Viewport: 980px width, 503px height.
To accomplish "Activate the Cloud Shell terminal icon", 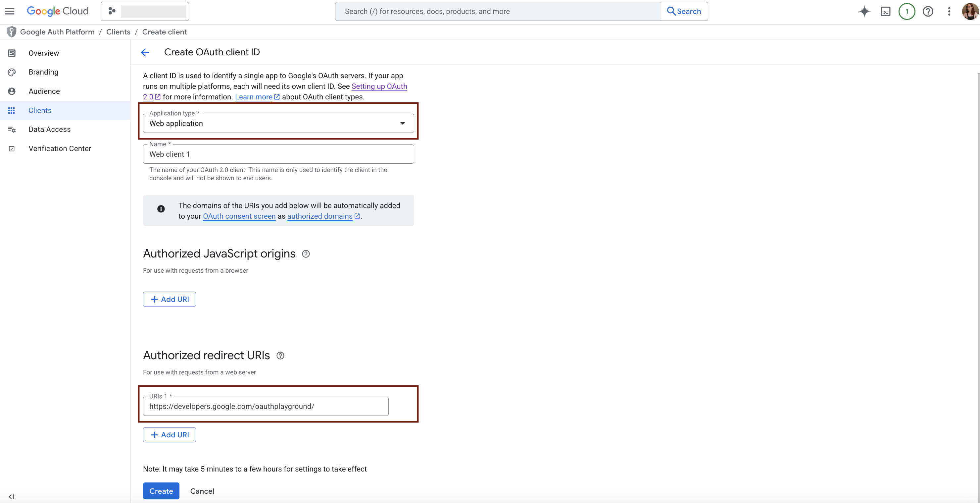I will coord(886,11).
